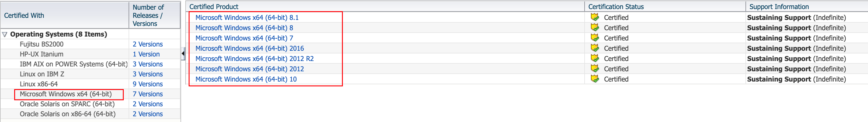Click the Support Information column header

[x=806, y=6]
